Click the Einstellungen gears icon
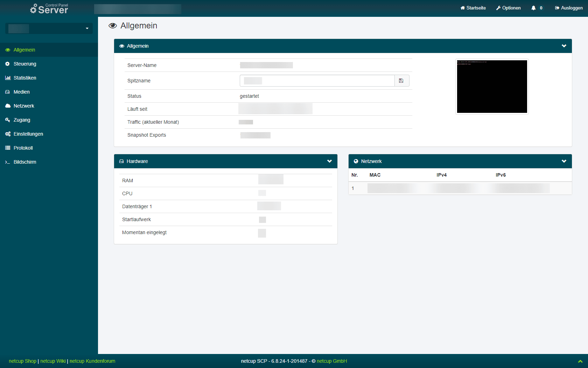This screenshot has height=368, width=588. coord(8,134)
